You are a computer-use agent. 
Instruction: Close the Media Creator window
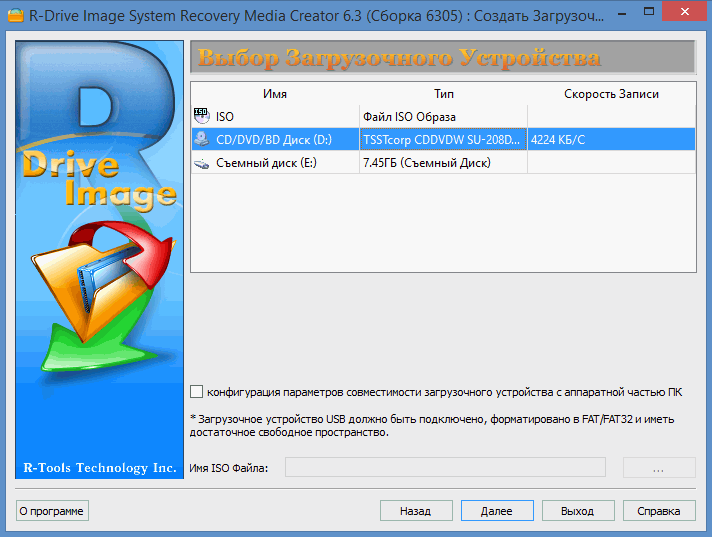[685, 12]
